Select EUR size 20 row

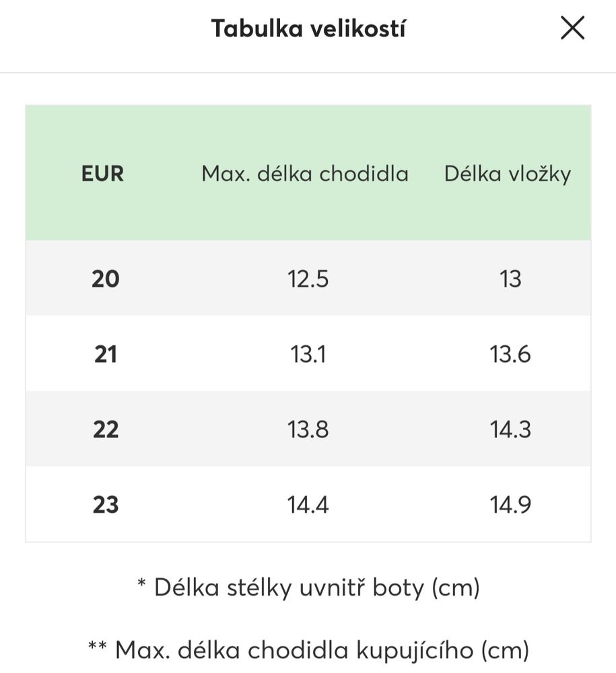(x=106, y=278)
